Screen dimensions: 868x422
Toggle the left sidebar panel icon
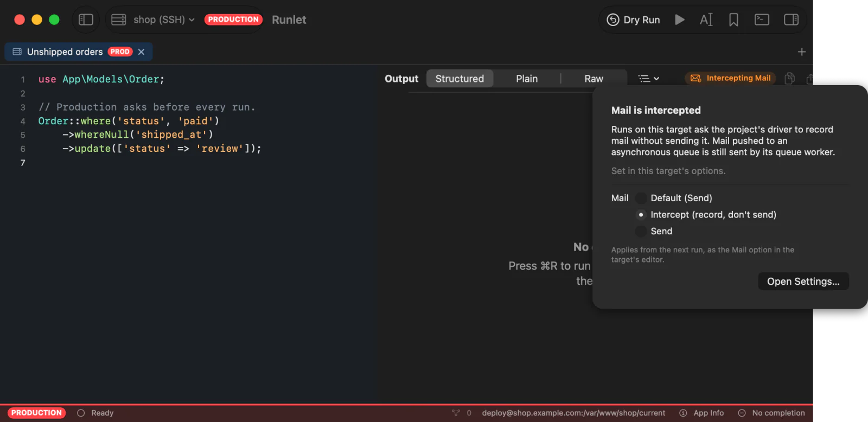[86, 20]
